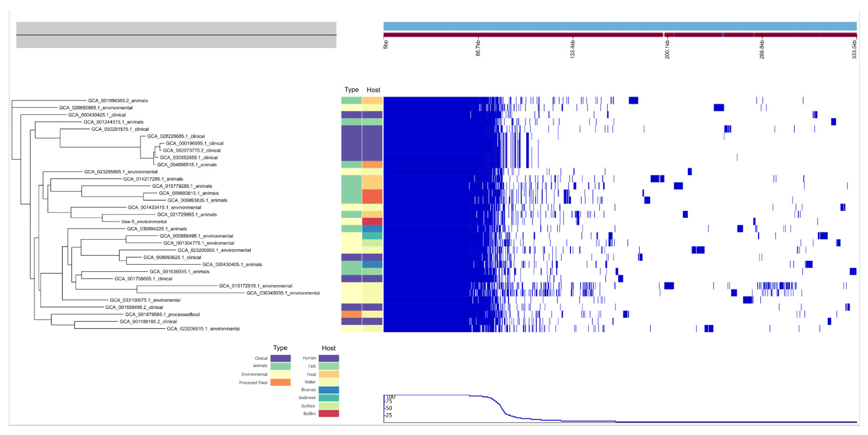Click the gray tree overview panel
The height and width of the screenshot is (435, 868).
(x=176, y=35)
